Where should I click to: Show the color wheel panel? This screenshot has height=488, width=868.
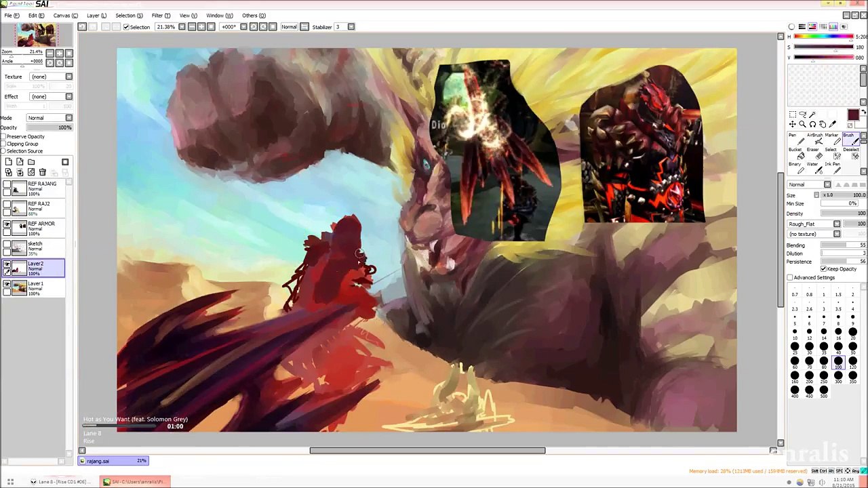pos(791,26)
